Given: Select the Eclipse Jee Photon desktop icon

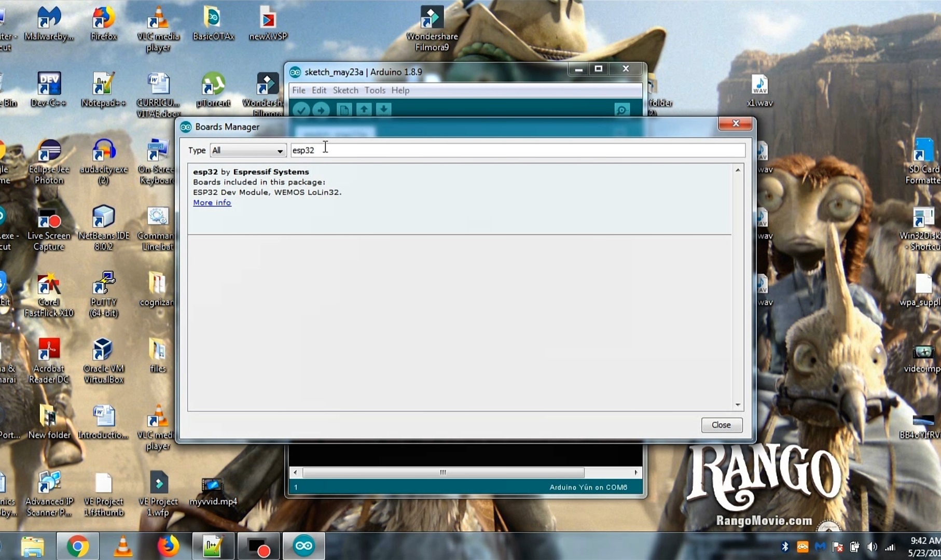Looking at the screenshot, I should (49, 162).
